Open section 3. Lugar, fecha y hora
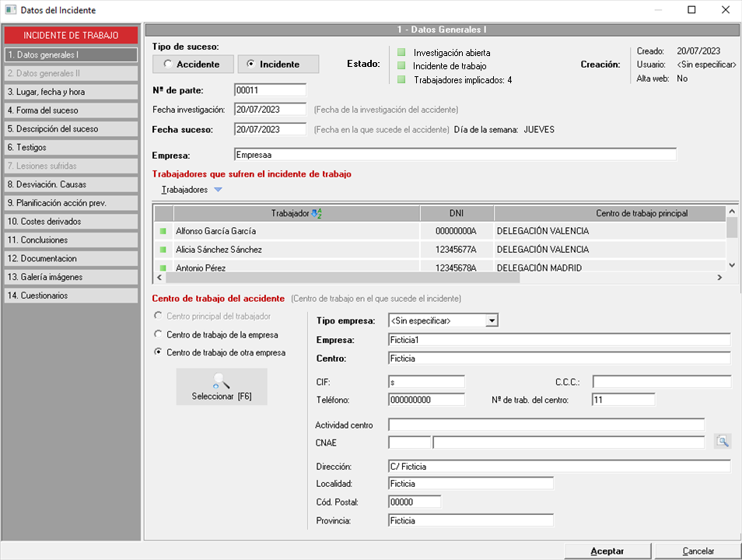Viewport: 742px width, 560px height. (x=71, y=92)
